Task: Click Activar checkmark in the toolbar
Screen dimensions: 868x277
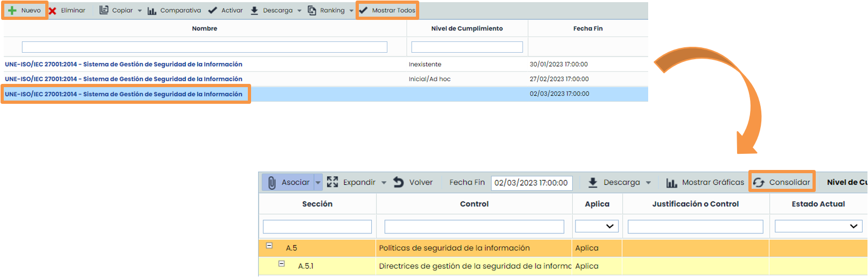Action: (x=213, y=10)
